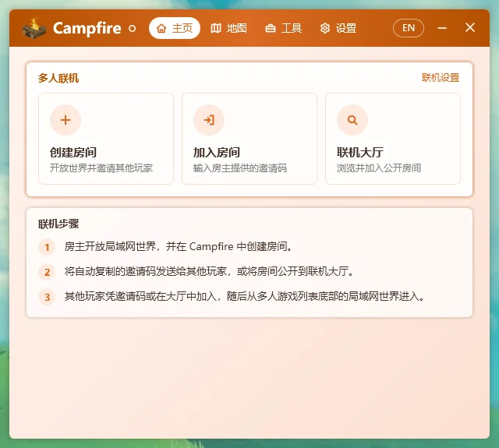Switch language with the EN button
499x448 pixels.
pyautogui.click(x=409, y=28)
